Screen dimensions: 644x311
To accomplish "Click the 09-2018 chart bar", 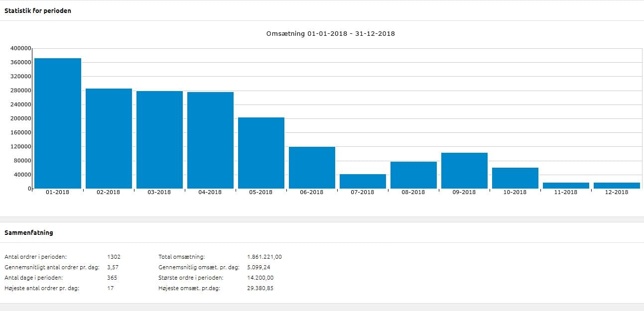I will pyautogui.click(x=464, y=171).
